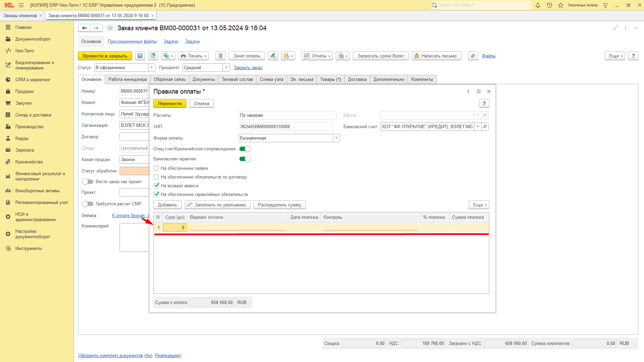Toggle the Банковская гарантия switch
This screenshot has width=644, height=362.
coord(245,159)
